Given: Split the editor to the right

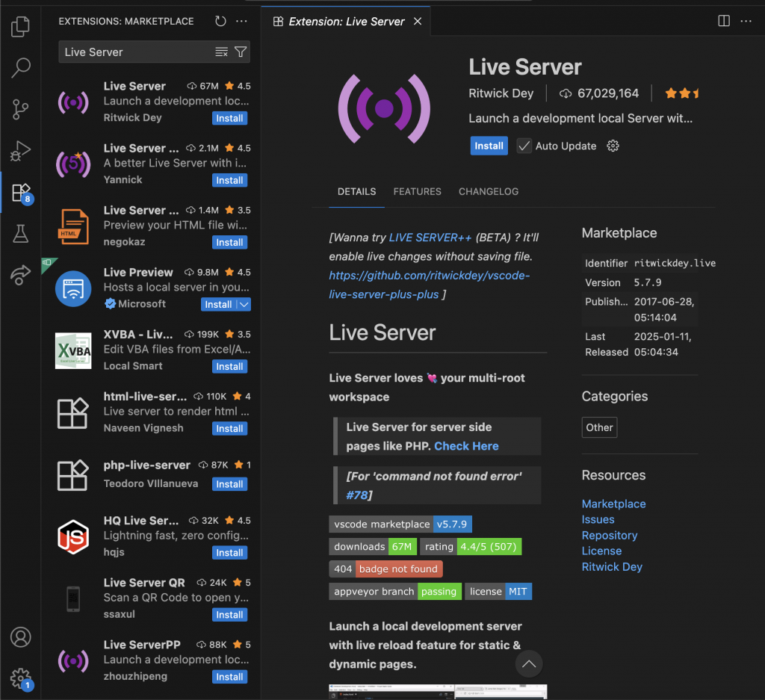Looking at the screenshot, I should click(724, 21).
